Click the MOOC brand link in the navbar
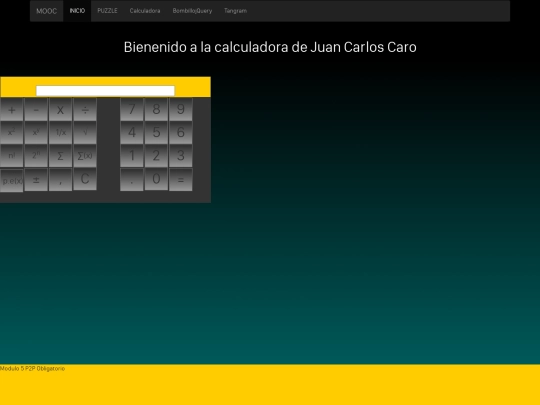The height and width of the screenshot is (405, 540). [x=46, y=11]
